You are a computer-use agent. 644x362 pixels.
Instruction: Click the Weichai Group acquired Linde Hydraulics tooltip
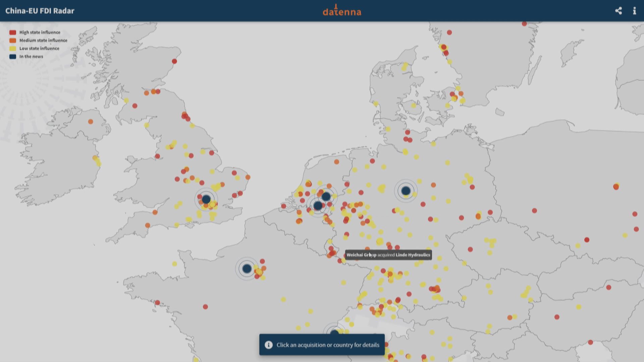coord(388,255)
